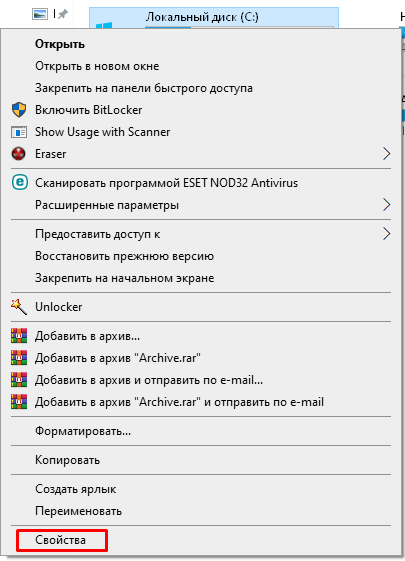Click WinRAR icon beside add to "Archive.rar"
The image size is (405, 561).
click(19, 358)
